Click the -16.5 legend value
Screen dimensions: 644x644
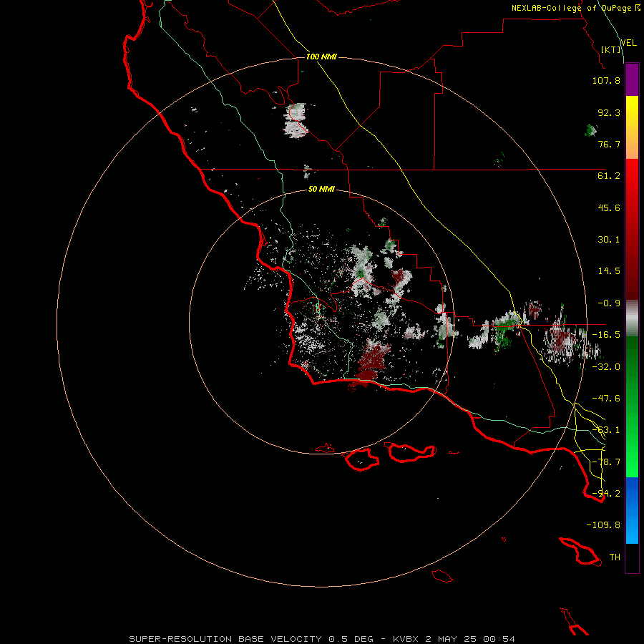606,335
